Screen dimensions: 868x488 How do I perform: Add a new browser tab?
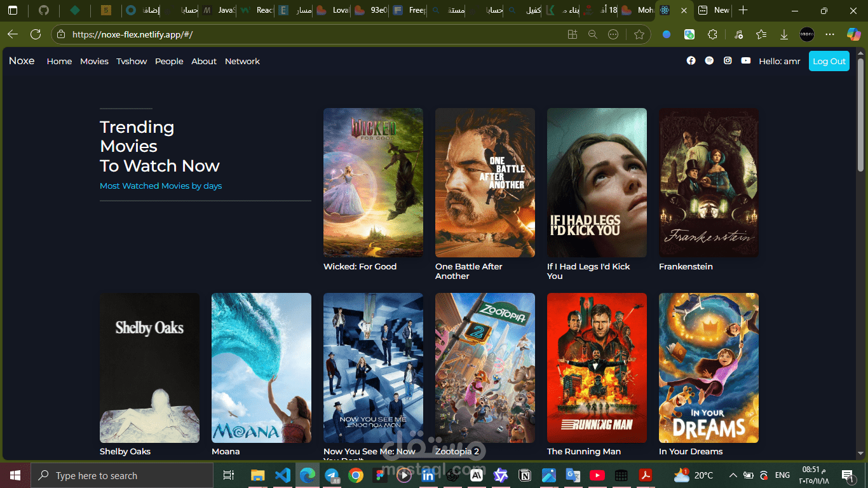(743, 10)
